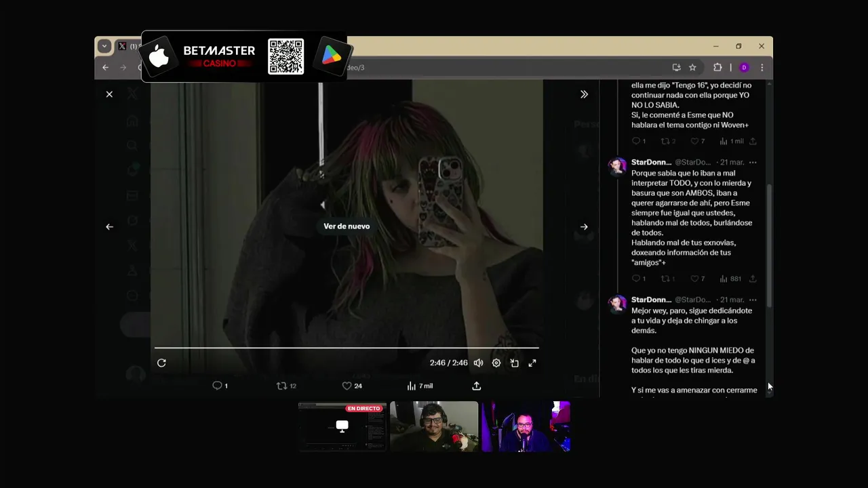
Task: Select the webcam with purple lighting
Action: click(526, 426)
